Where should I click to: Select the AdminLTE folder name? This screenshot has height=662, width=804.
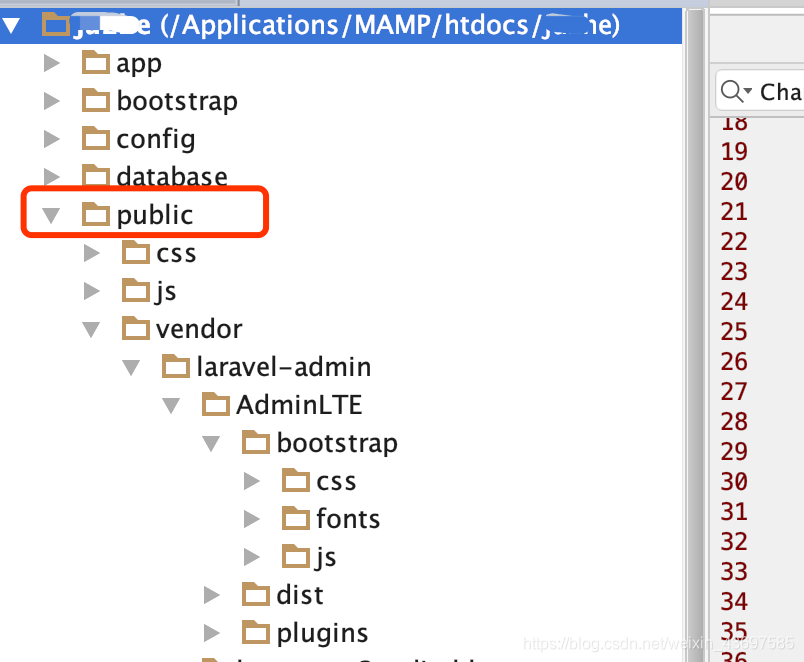pyautogui.click(x=299, y=405)
